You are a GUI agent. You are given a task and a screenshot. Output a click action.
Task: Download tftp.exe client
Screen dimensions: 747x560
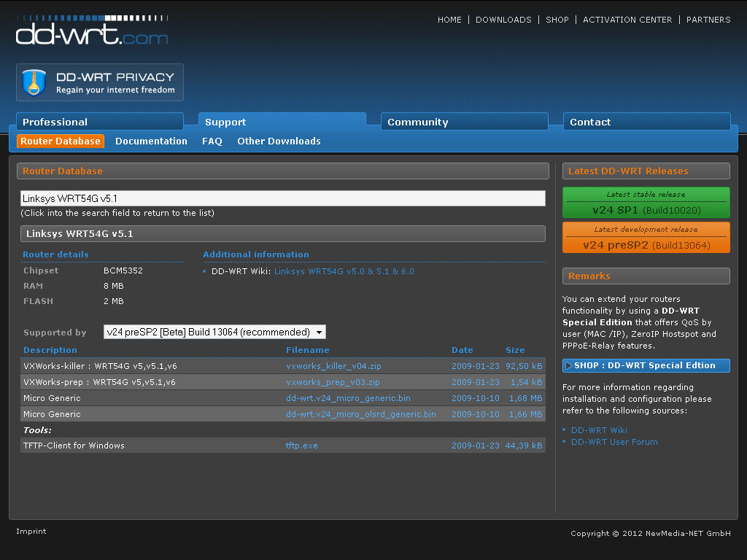(x=301, y=446)
